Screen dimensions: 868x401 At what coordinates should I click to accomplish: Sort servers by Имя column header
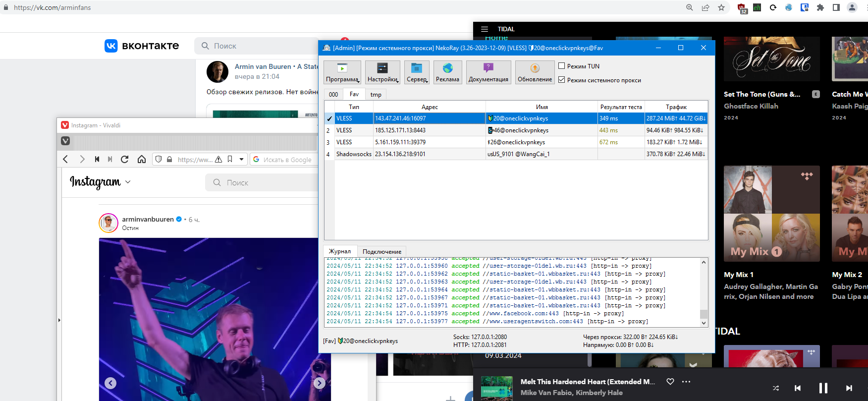[542, 107]
